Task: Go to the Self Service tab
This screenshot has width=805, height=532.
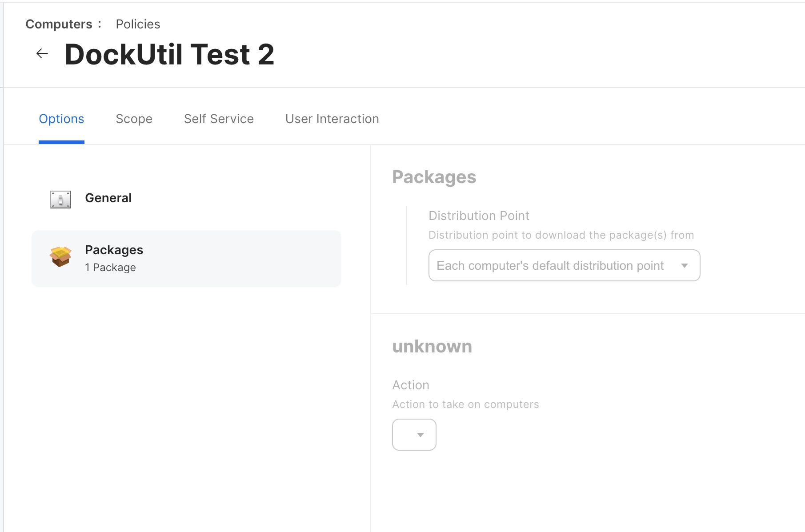Action: click(219, 119)
